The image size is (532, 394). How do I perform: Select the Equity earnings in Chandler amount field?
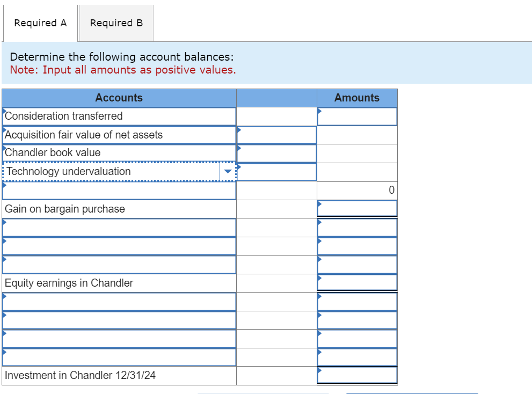tap(357, 283)
